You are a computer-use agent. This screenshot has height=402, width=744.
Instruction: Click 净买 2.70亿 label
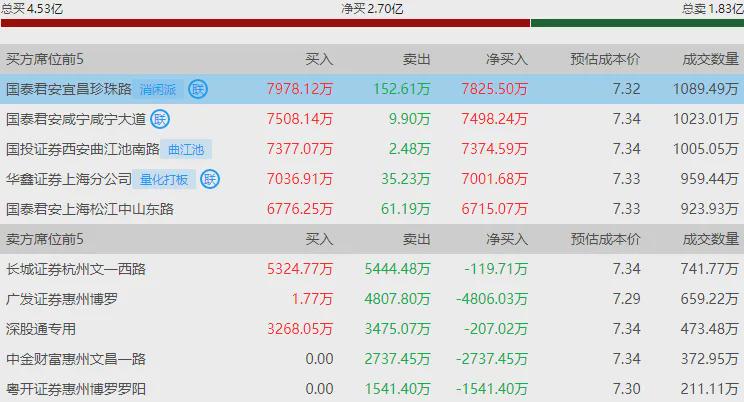coord(372,9)
